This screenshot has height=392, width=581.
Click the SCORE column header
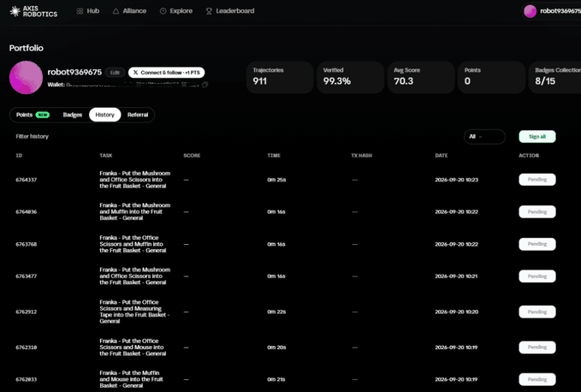(192, 156)
